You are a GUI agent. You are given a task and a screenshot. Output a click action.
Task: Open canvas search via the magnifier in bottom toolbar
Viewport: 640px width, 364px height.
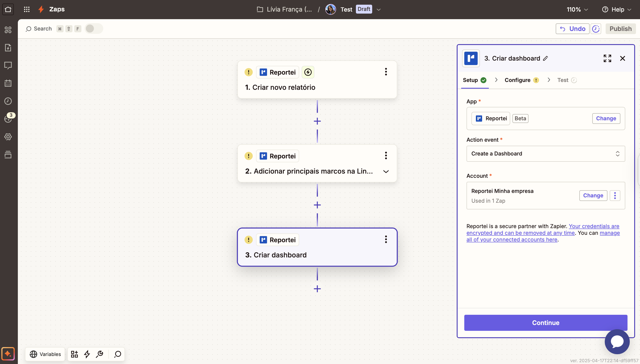pyautogui.click(x=117, y=354)
